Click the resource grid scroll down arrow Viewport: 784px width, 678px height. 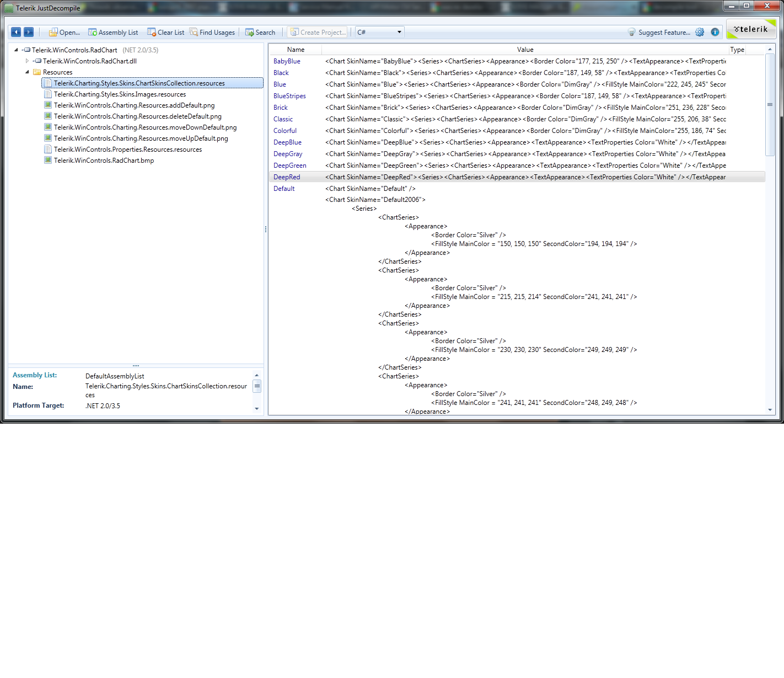tap(770, 410)
